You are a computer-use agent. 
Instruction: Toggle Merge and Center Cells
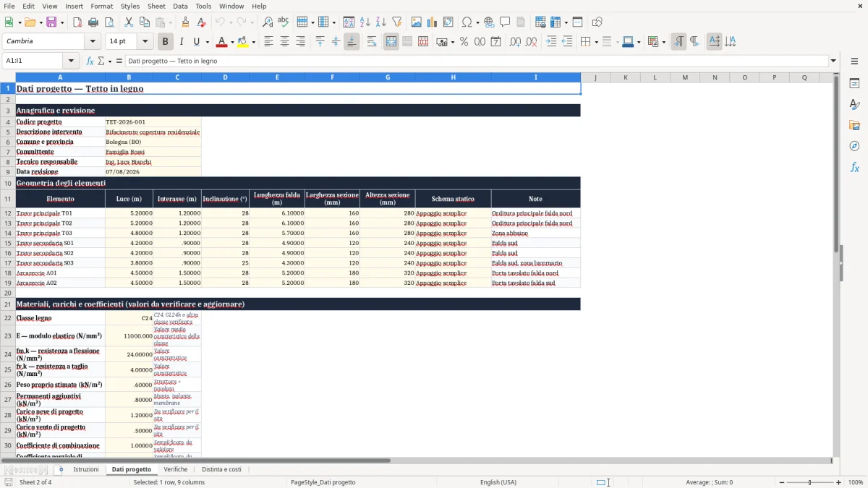pyautogui.click(x=391, y=42)
